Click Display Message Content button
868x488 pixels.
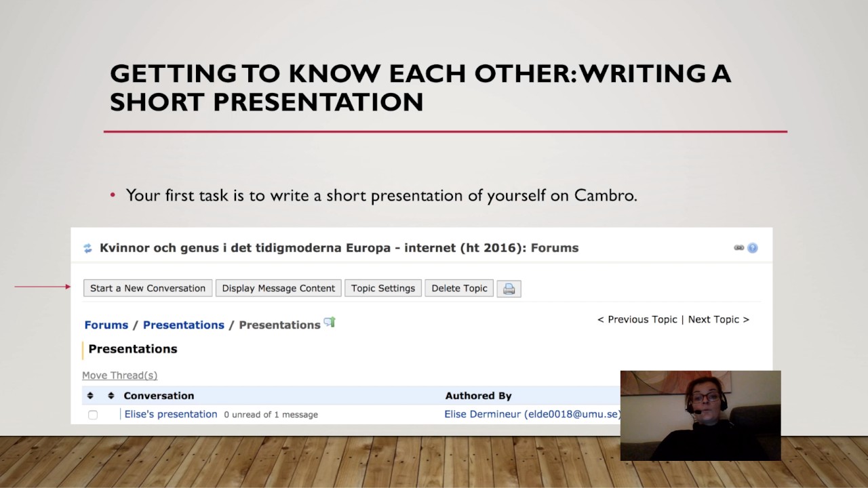(279, 288)
